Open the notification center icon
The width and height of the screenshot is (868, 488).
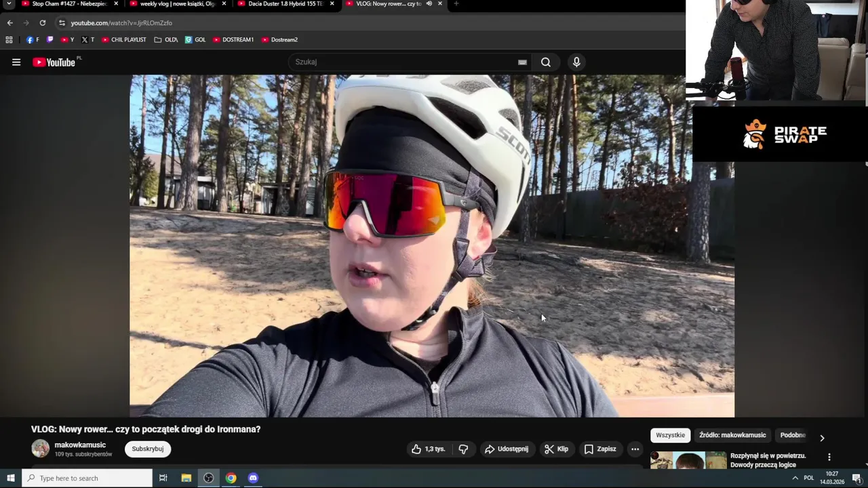[x=856, y=478]
